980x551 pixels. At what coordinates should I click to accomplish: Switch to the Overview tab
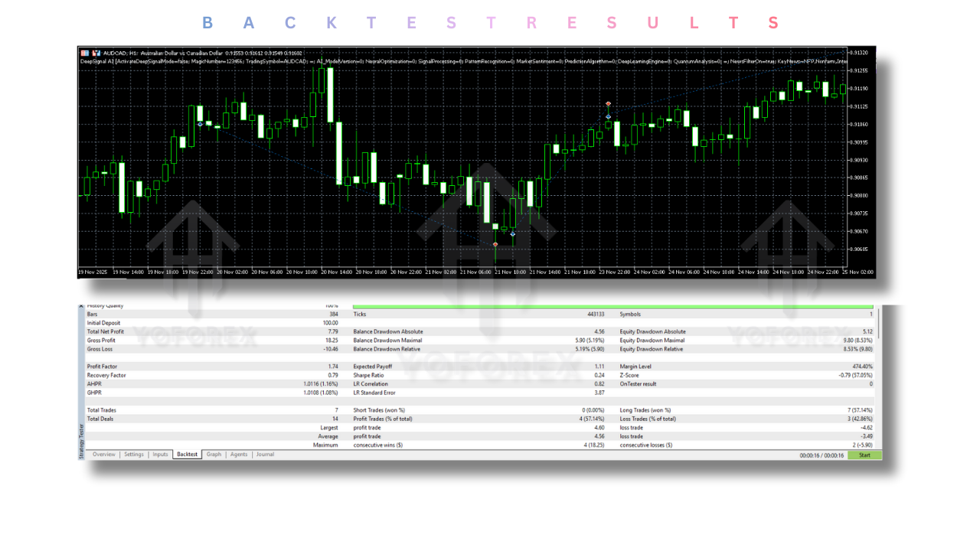[x=103, y=454]
